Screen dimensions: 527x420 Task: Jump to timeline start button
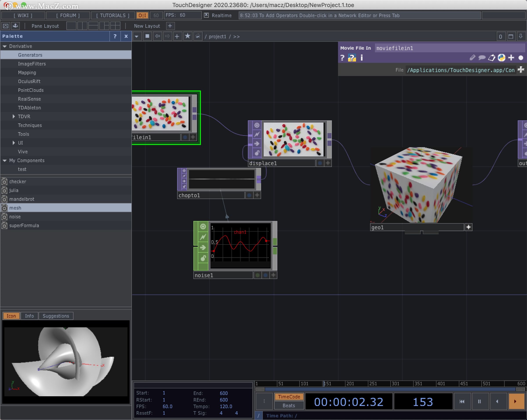(462, 401)
